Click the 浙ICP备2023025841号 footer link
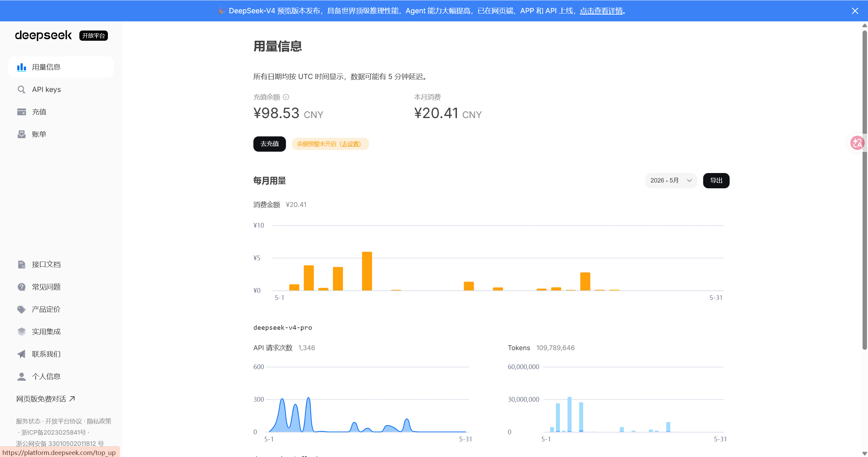The width and height of the screenshot is (868, 457). point(54,433)
